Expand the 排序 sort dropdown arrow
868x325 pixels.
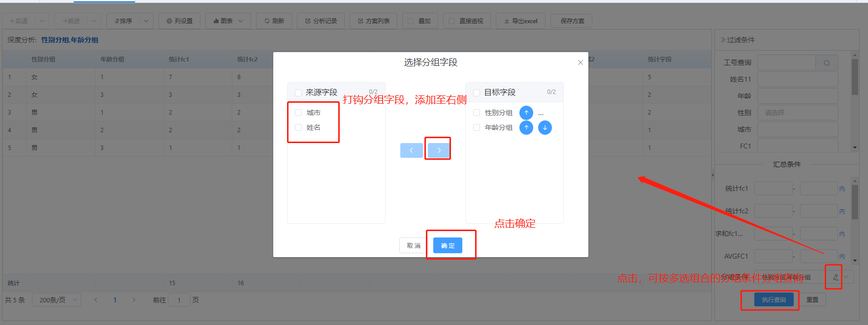tap(146, 21)
